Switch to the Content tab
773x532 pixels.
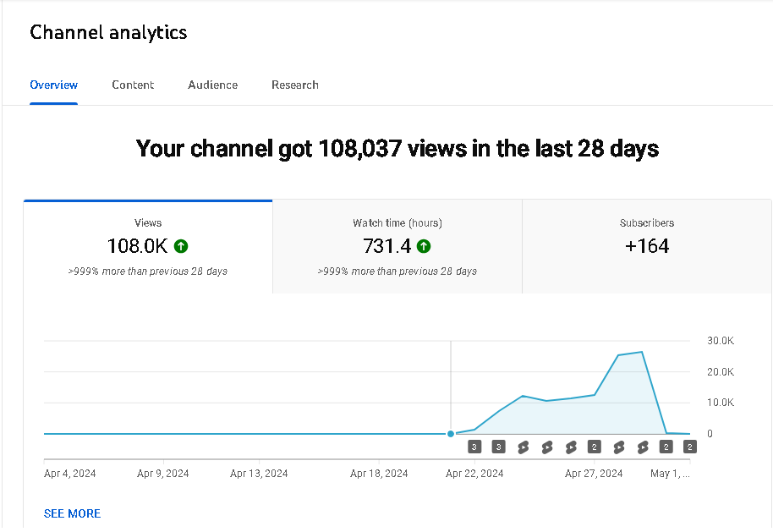point(133,85)
